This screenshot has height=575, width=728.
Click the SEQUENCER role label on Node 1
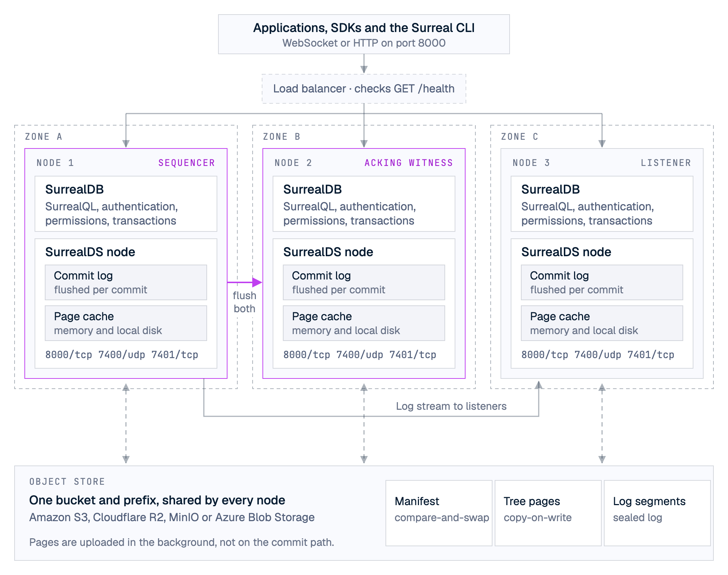(x=187, y=163)
